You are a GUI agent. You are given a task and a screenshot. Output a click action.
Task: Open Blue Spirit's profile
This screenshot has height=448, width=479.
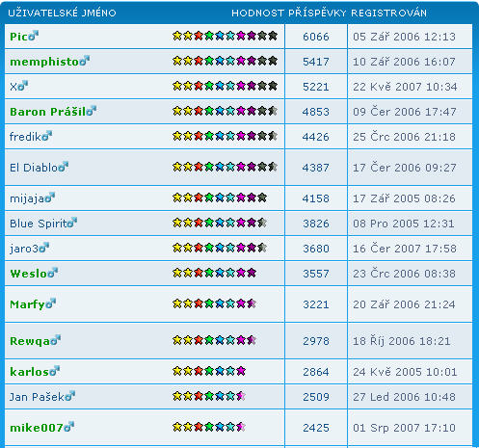coord(39,224)
